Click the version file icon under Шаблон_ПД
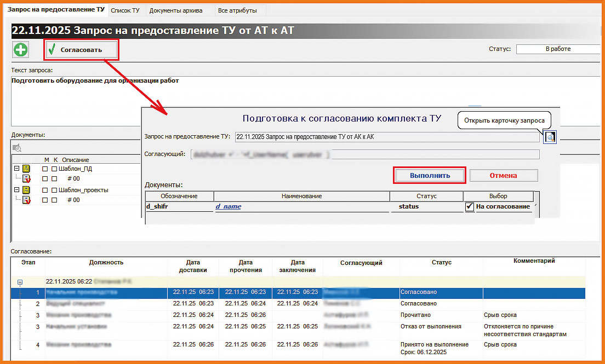Viewport: 605px width, 364px height. (x=26, y=178)
